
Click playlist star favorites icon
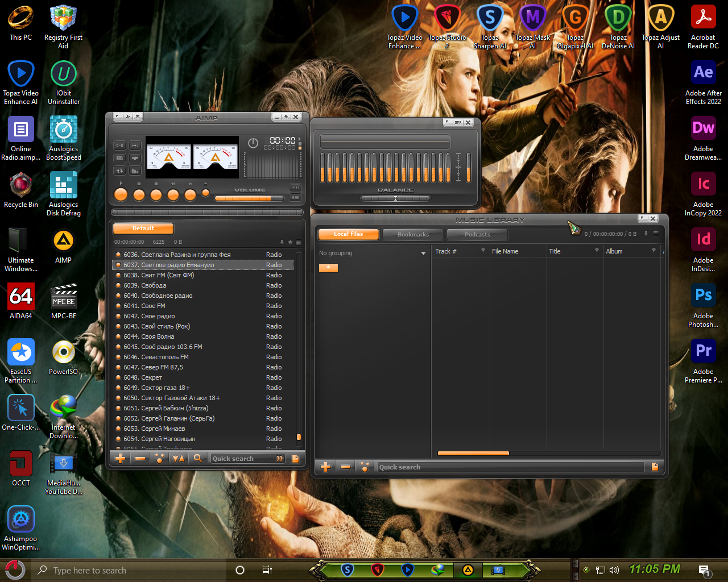click(290, 242)
